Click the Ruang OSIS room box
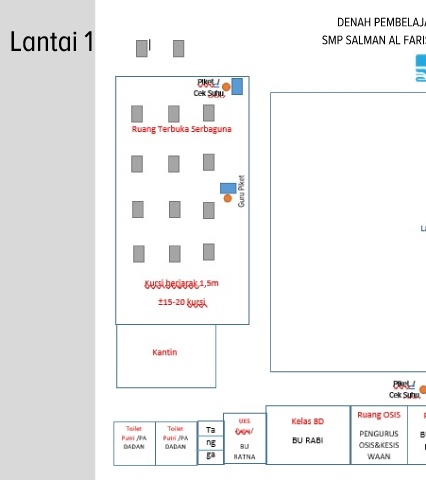 tap(379, 435)
